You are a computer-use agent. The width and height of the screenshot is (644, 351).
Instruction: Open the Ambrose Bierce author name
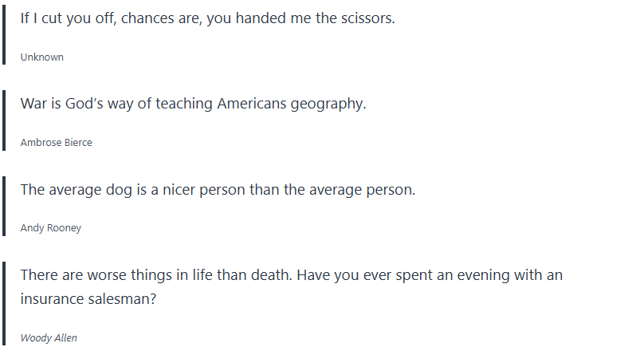coord(56,143)
